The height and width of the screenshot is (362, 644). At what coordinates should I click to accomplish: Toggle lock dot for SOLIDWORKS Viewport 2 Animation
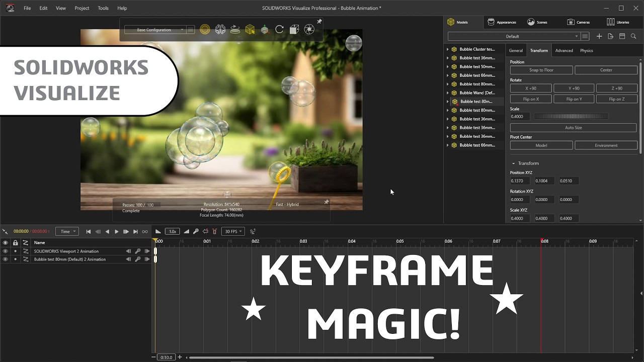pos(15,251)
